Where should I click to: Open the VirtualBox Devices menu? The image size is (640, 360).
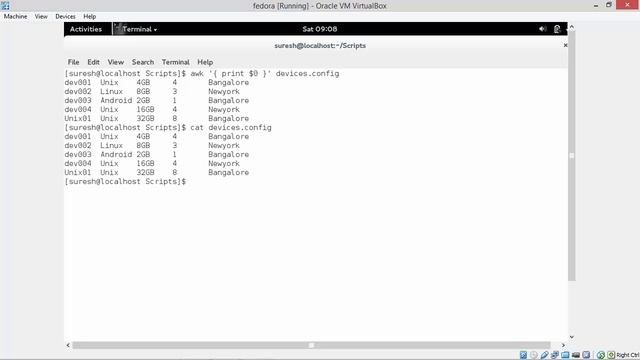click(65, 16)
